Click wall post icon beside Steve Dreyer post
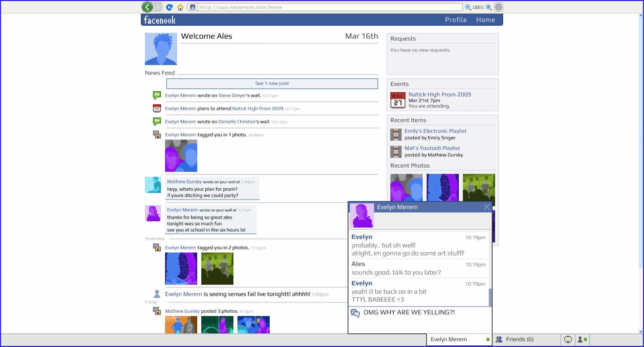This screenshot has height=347, width=644. click(157, 96)
